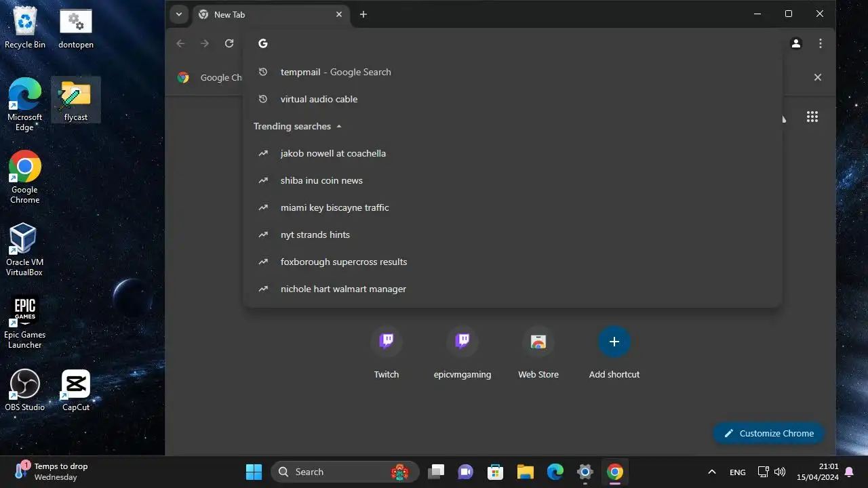This screenshot has width=868, height=488.
Task: Launch Epic Games Launcher desktop shortcut
Action: (x=25, y=322)
